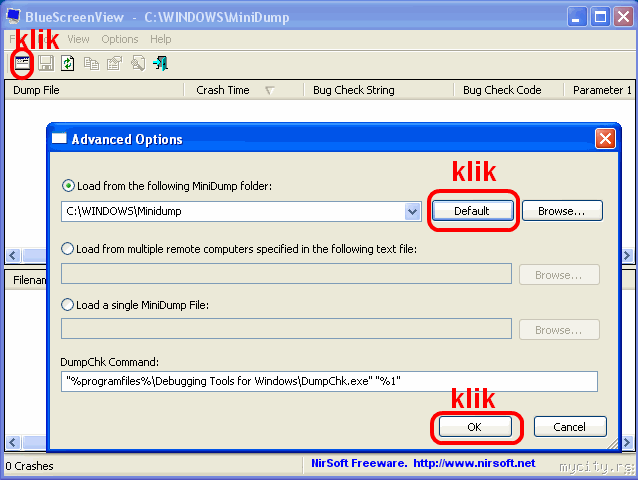Screen dimensions: 638x480
Task: Click the Find toolbar icon
Action: (138, 63)
